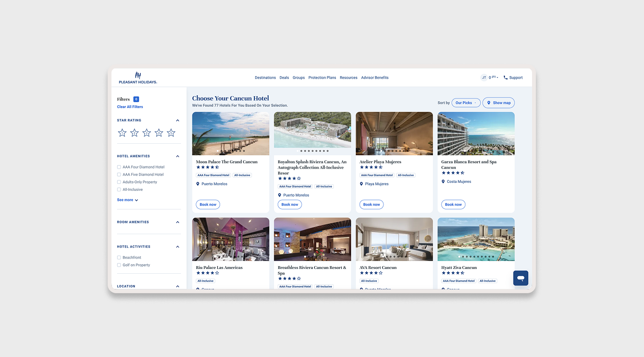
Task: Collapse the Hotel Amenities section
Action: point(178,156)
